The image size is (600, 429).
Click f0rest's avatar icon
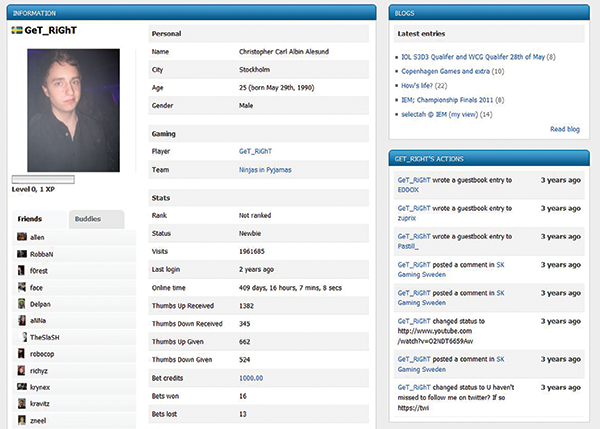22,271
